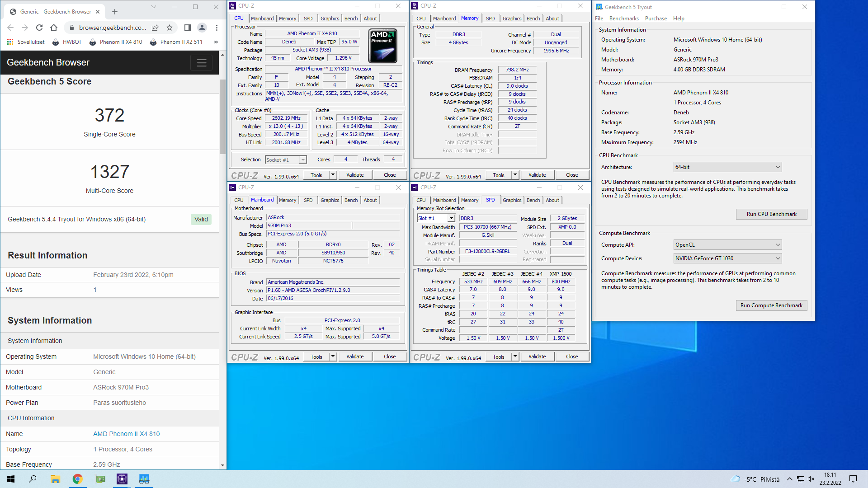
Task: Click Run Compute Benchmark button
Action: pos(771,305)
